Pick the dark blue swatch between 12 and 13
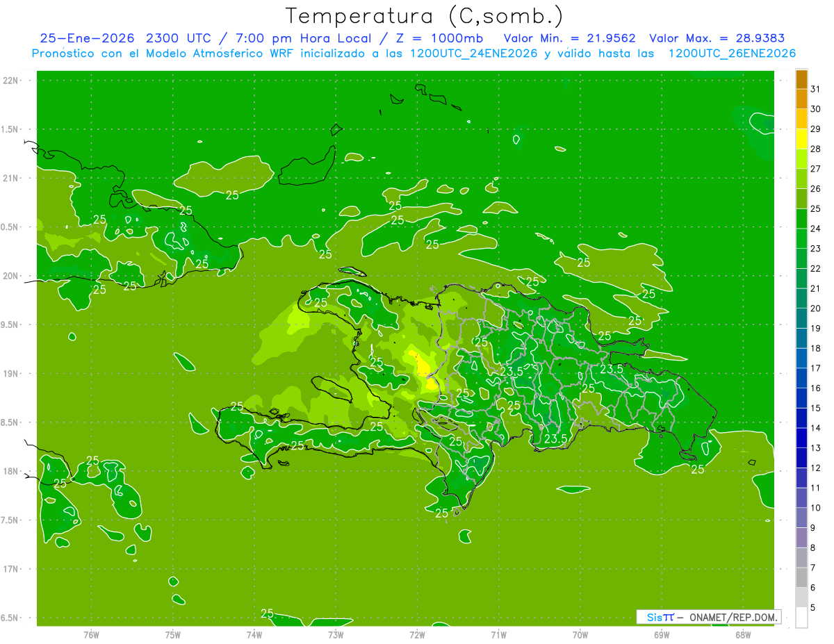Image resolution: width=834 pixels, height=644 pixels. (801, 458)
